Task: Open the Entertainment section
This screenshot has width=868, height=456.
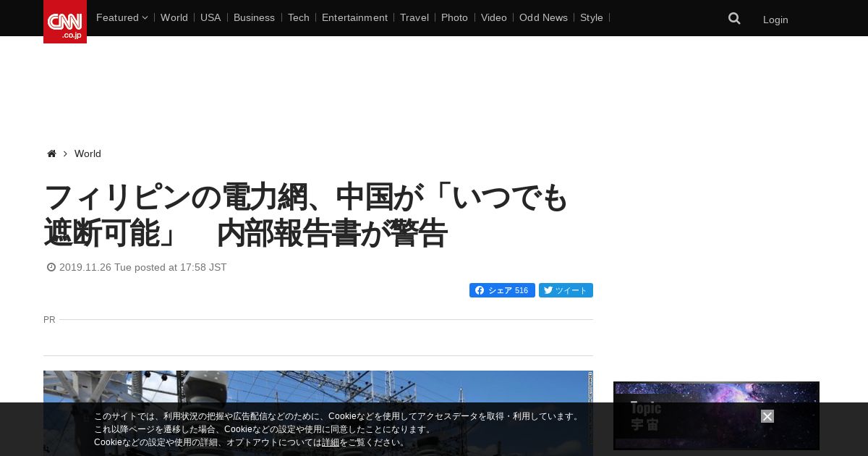Action: click(354, 17)
